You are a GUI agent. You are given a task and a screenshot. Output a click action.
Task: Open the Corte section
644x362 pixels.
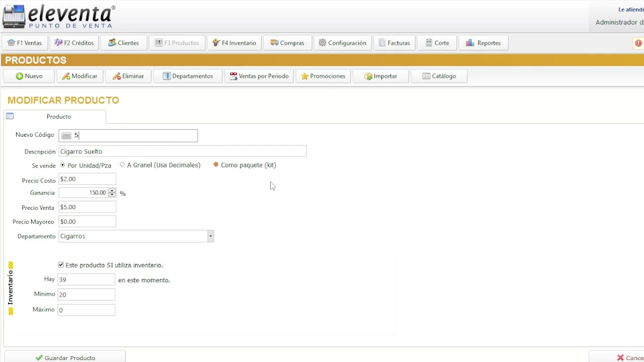tap(437, 43)
